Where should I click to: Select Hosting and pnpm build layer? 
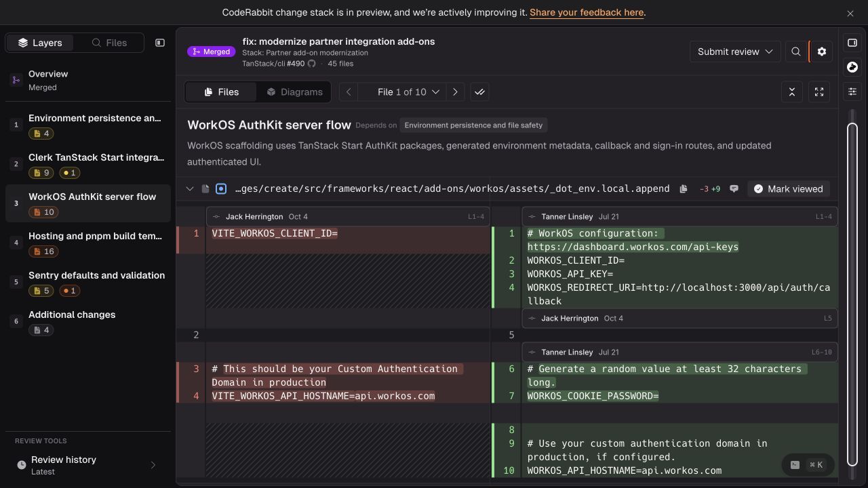pyautogui.click(x=88, y=243)
